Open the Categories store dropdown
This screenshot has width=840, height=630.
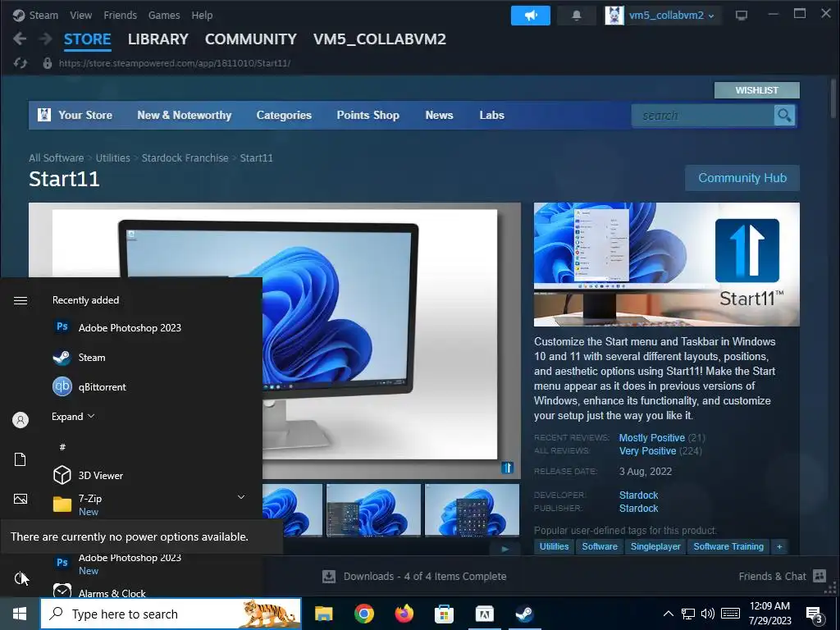[x=284, y=115]
